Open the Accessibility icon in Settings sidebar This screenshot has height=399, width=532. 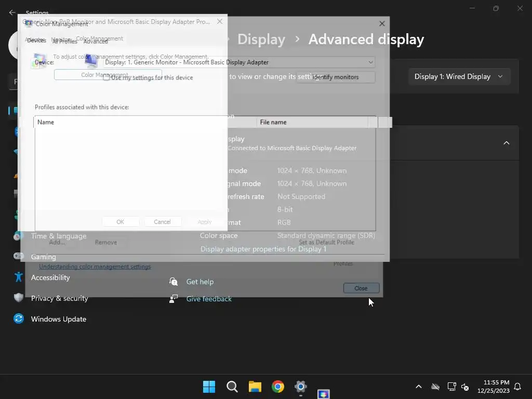tap(19, 277)
